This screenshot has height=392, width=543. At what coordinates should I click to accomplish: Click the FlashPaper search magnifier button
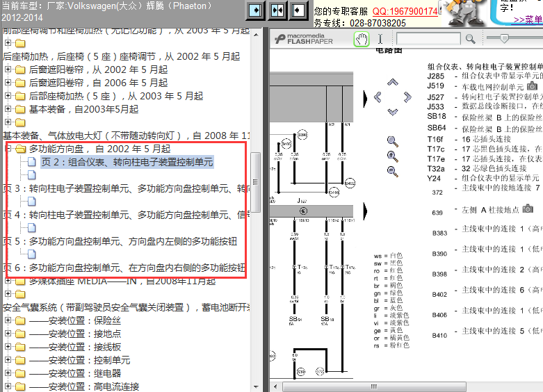click(470, 39)
